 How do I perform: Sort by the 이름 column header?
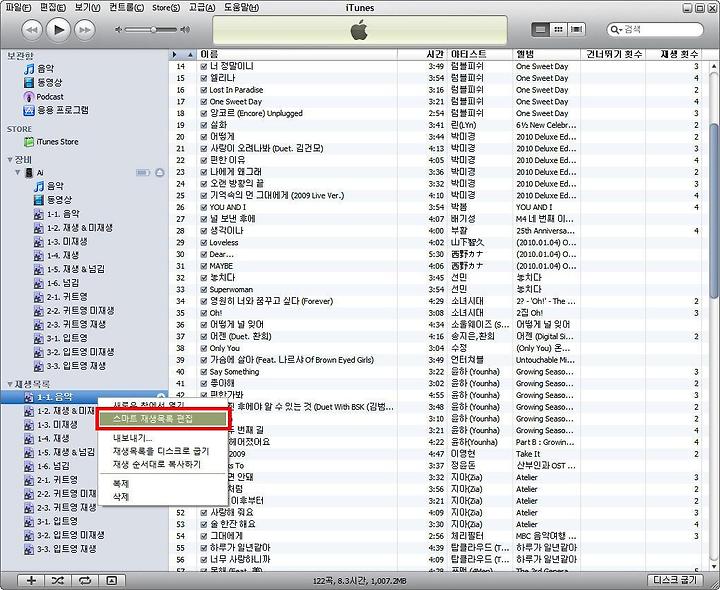point(297,54)
